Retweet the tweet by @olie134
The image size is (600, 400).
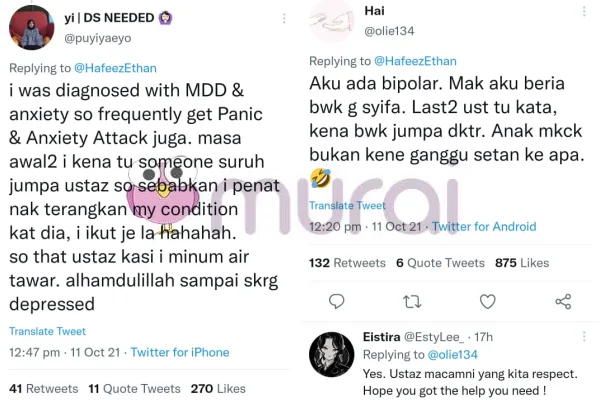(412, 302)
